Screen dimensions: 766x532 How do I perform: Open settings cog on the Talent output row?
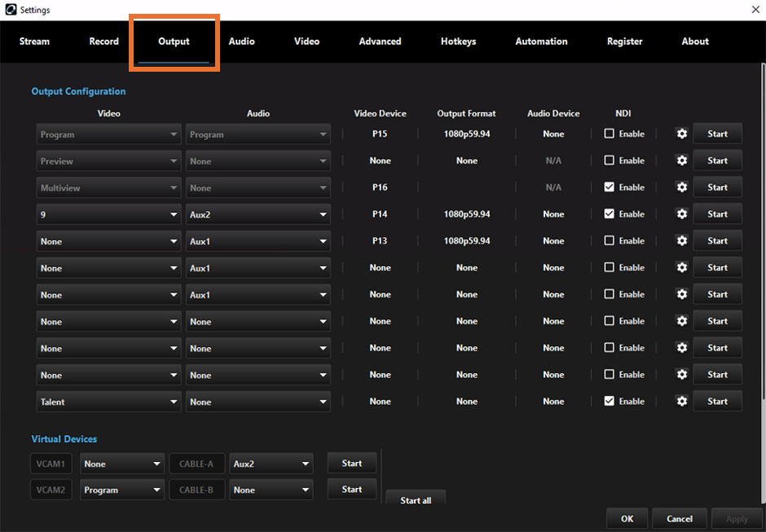pos(681,401)
